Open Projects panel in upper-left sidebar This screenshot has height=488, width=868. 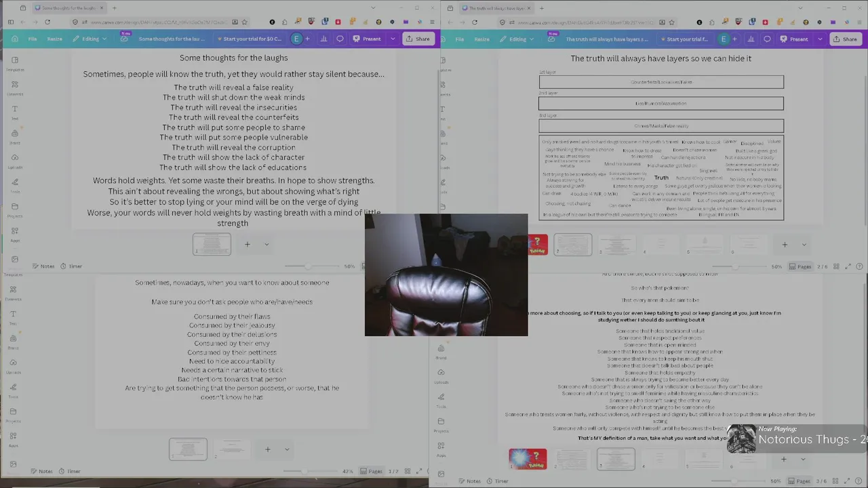[15, 209]
